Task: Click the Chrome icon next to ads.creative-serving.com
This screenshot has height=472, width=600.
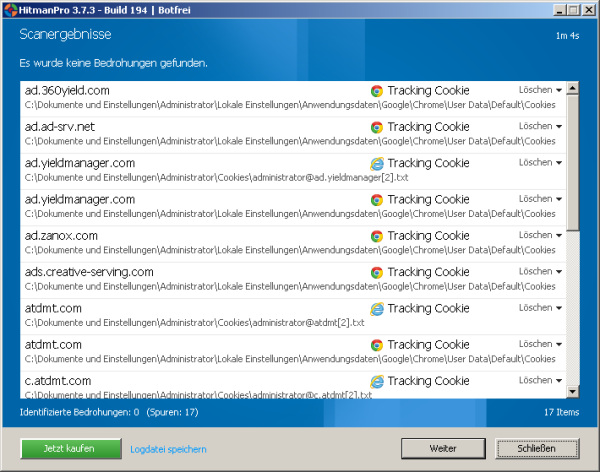Action: [377, 273]
